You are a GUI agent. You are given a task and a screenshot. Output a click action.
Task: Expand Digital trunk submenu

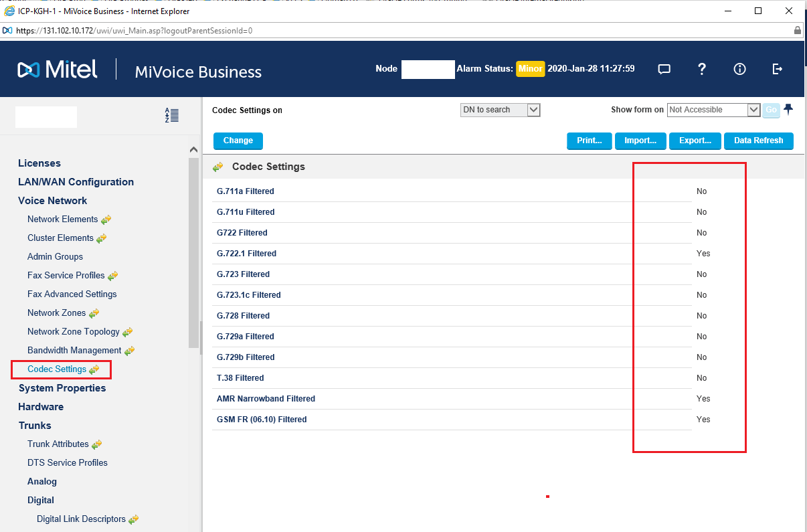pos(41,501)
